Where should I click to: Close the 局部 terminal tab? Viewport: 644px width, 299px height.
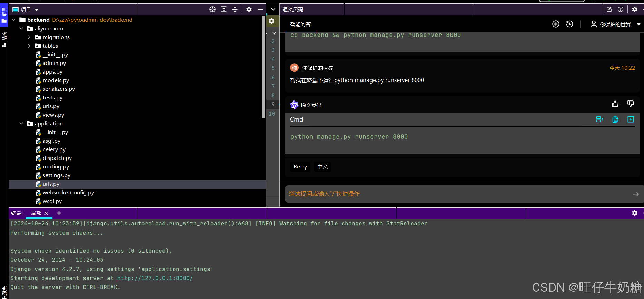(x=47, y=213)
